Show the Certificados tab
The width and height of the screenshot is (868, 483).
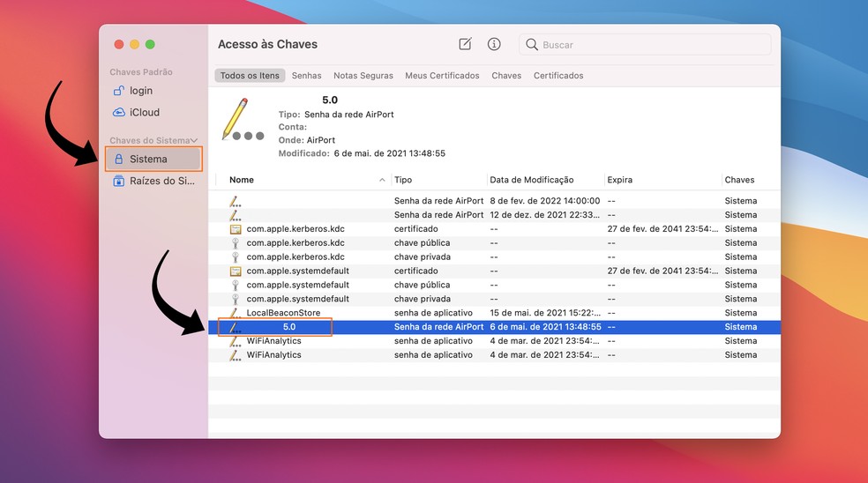[x=558, y=76]
